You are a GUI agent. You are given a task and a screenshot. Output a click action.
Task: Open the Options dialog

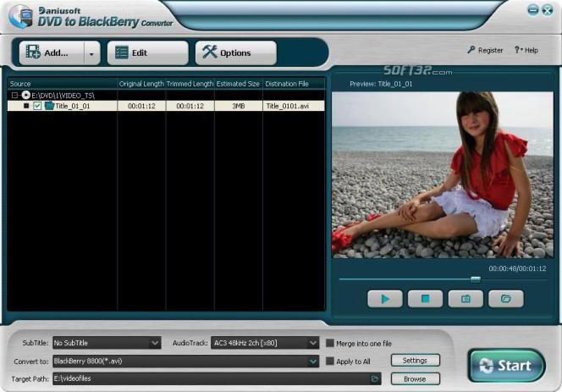[236, 53]
